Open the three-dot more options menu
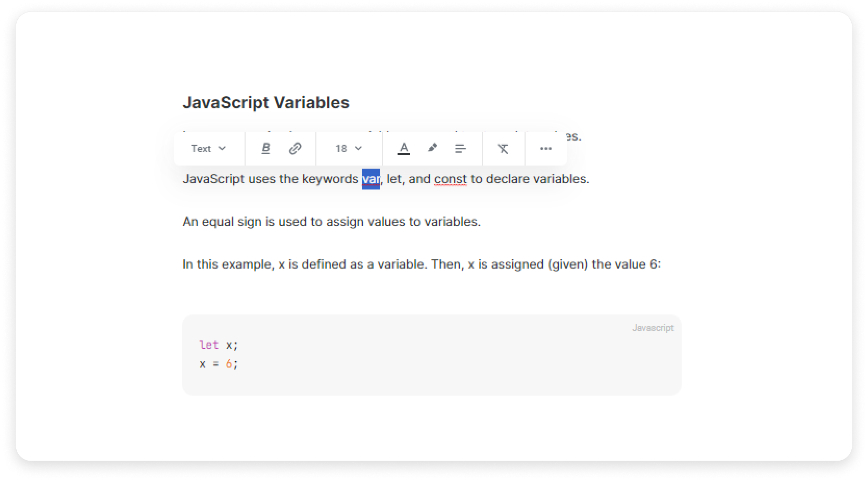 (545, 149)
